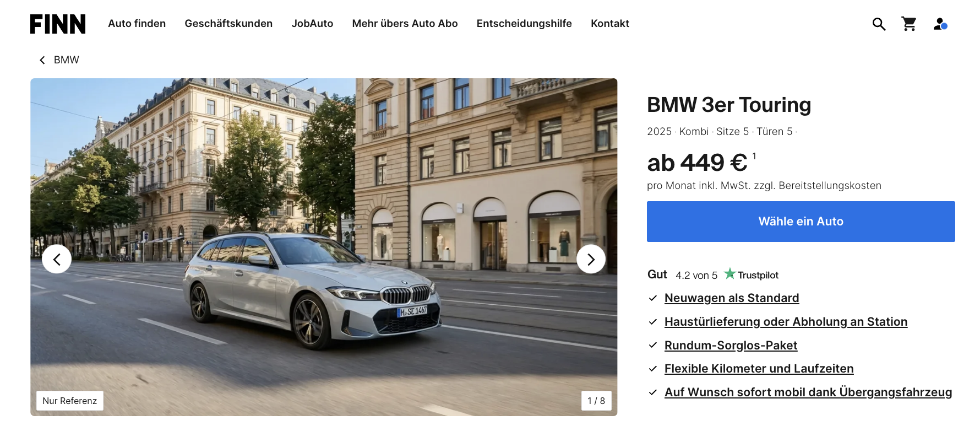Open the user account icon
This screenshot has width=980, height=431.
[940, 24]
